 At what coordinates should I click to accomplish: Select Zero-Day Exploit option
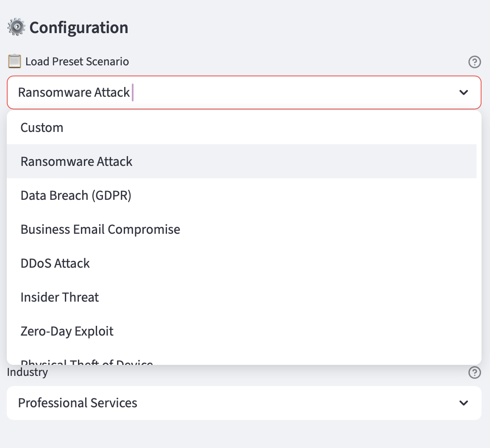[x=67, y=331]
